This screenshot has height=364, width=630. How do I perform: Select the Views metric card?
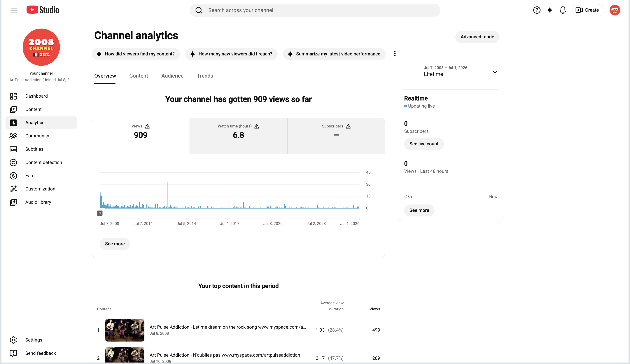coord(141,136)
